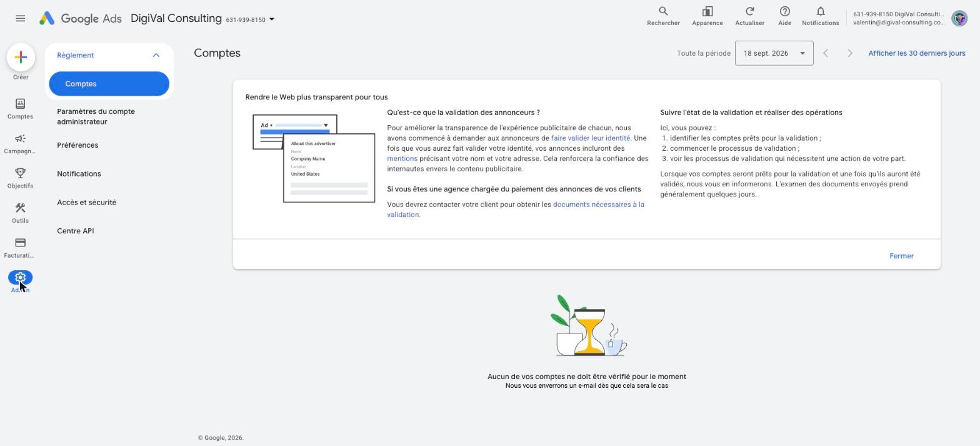
Task: Click the Fermer button on the card
Action: [x=901, y=256]
